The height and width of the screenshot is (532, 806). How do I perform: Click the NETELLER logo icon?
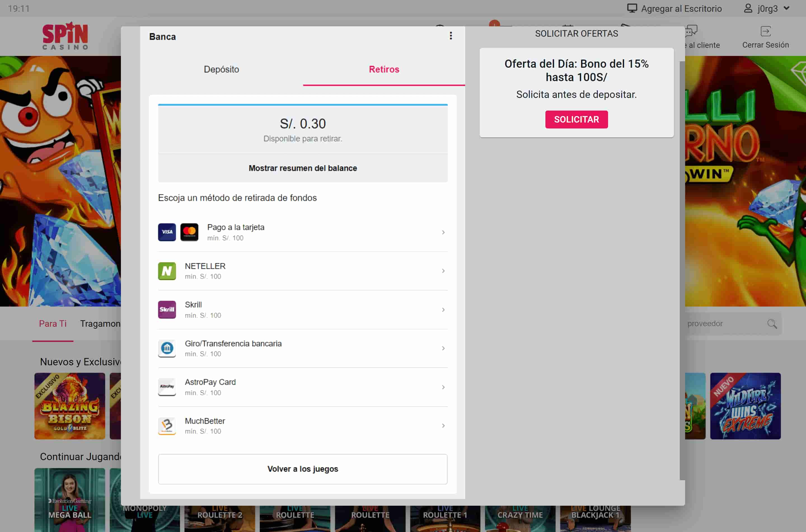[x=167, y=271]
